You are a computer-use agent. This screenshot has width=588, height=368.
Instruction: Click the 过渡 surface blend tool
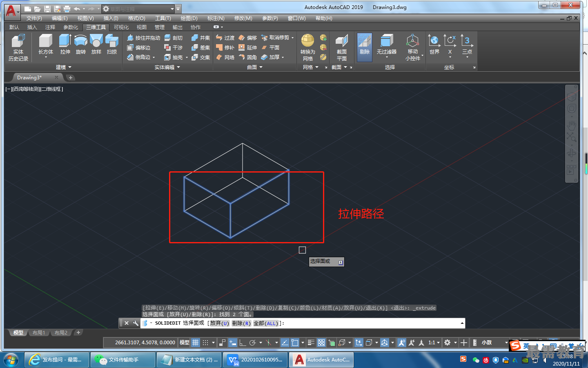[225, 38]
